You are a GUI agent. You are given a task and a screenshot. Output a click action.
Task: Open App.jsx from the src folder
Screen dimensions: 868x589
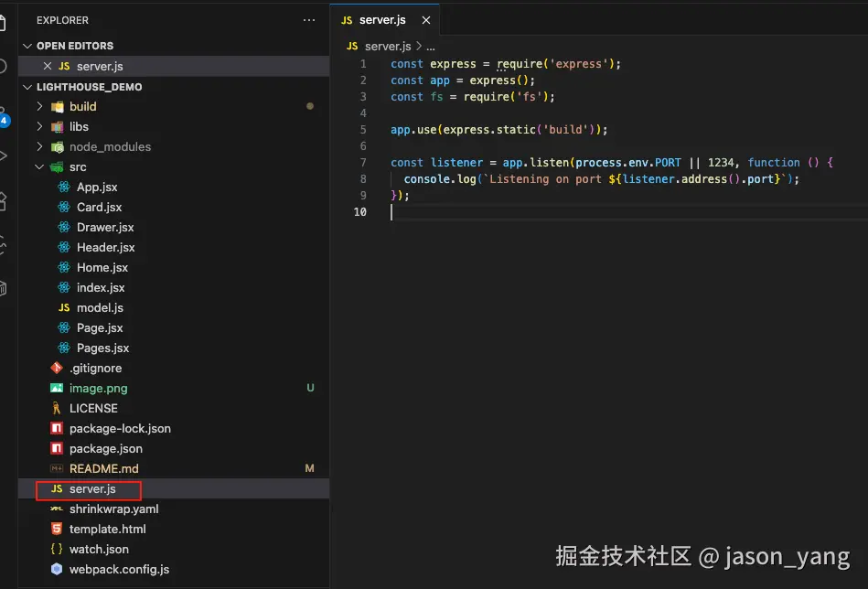[x=97, y=187]
